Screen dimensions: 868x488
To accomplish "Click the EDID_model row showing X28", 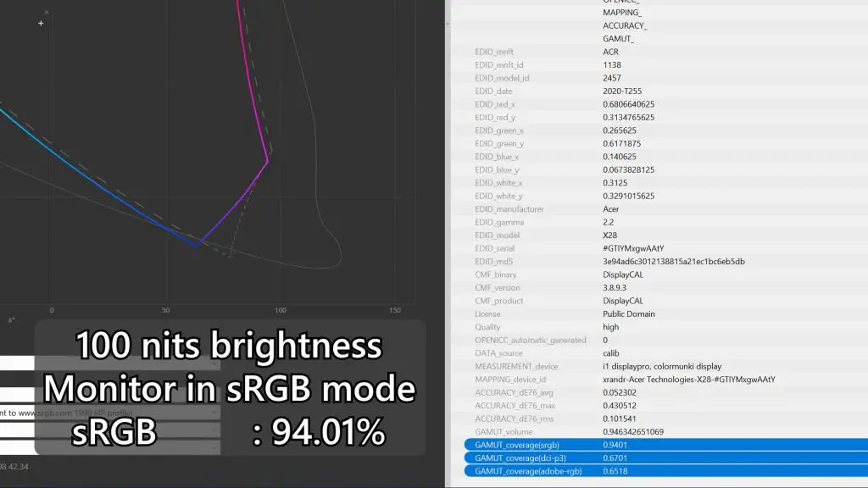I will tap(661, 236).
